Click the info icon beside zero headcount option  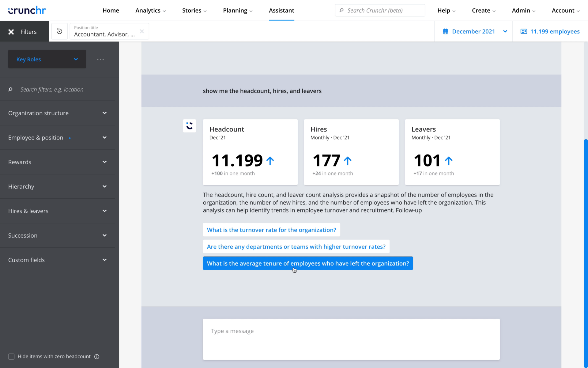click(x=97, y=356)
